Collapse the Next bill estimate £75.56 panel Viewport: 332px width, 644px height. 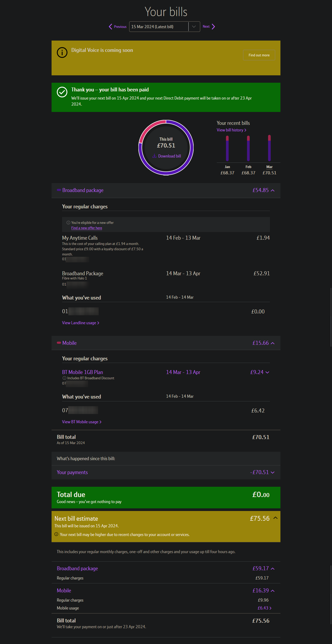(275, 518)
